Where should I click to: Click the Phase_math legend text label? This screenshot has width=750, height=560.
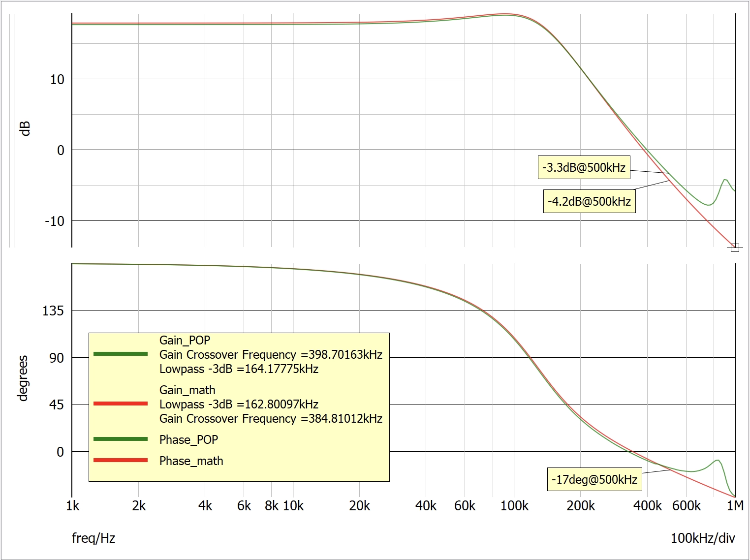pyautogui.click(x=191, y=461)
